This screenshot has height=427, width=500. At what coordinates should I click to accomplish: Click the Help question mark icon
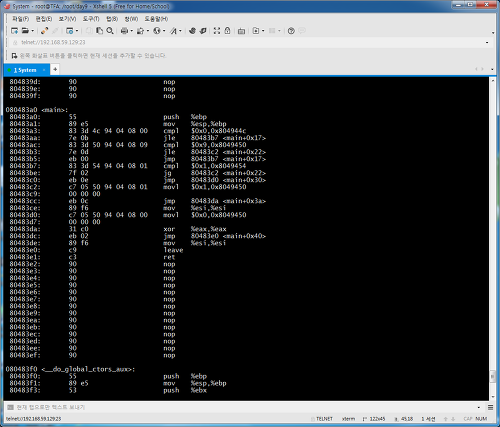pos(291,31)
